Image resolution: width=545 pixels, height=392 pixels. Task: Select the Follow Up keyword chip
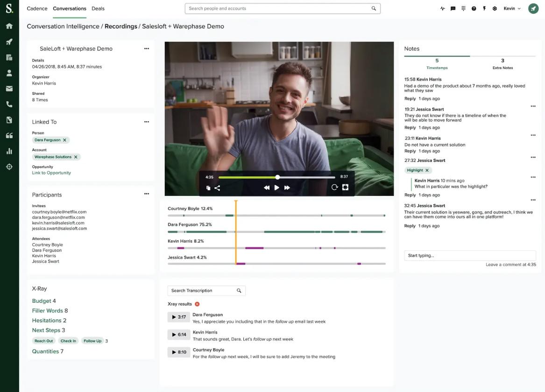(x=92, y=341)
